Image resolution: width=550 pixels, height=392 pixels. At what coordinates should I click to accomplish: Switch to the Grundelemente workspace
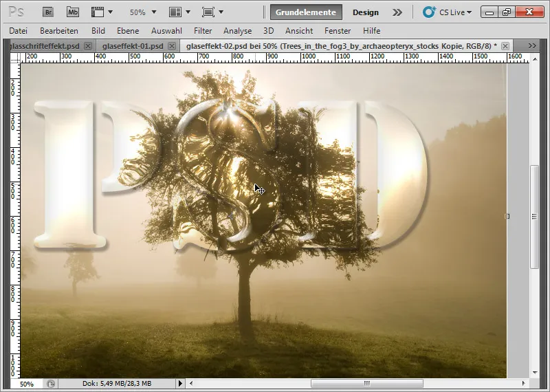click(x=306, y=12)
